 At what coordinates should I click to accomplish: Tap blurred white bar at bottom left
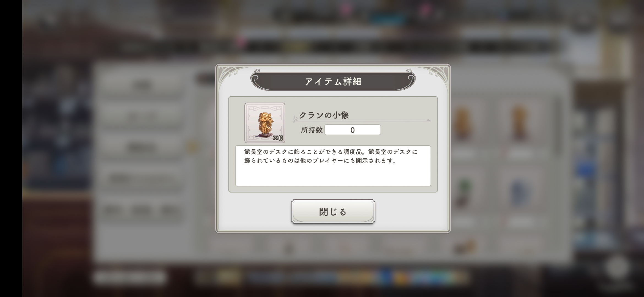click(x=129, y=278)
